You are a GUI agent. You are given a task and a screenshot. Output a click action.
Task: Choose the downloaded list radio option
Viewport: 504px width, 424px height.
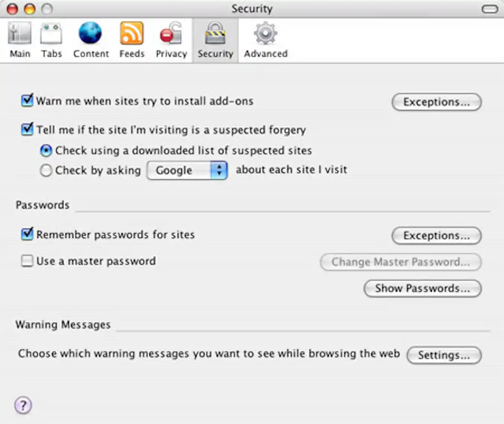pos(46,151)
